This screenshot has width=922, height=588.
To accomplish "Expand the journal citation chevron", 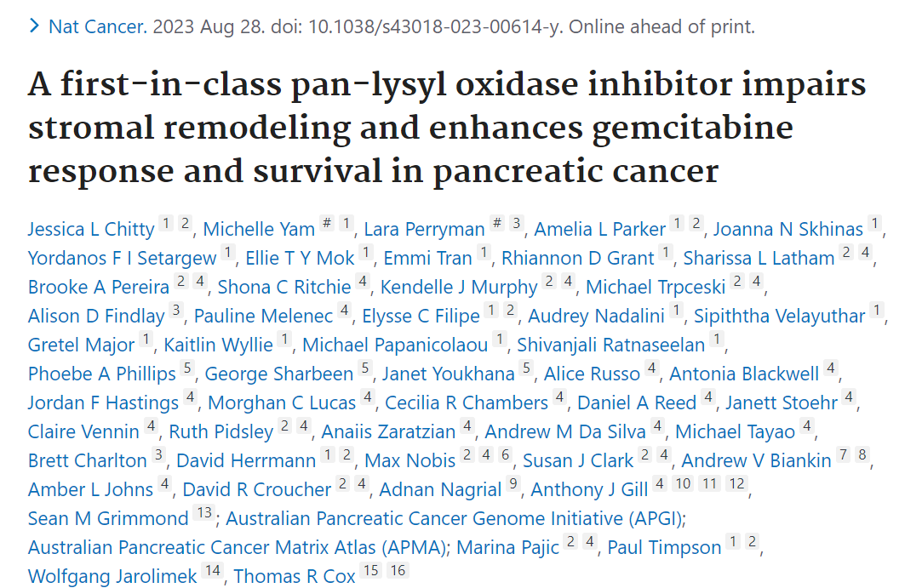I will point(34,26).
